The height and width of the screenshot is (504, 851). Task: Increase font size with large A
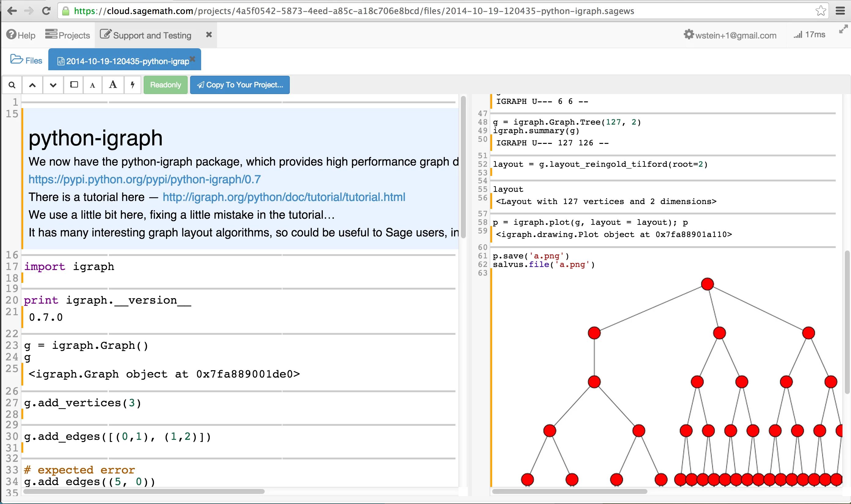113,85
